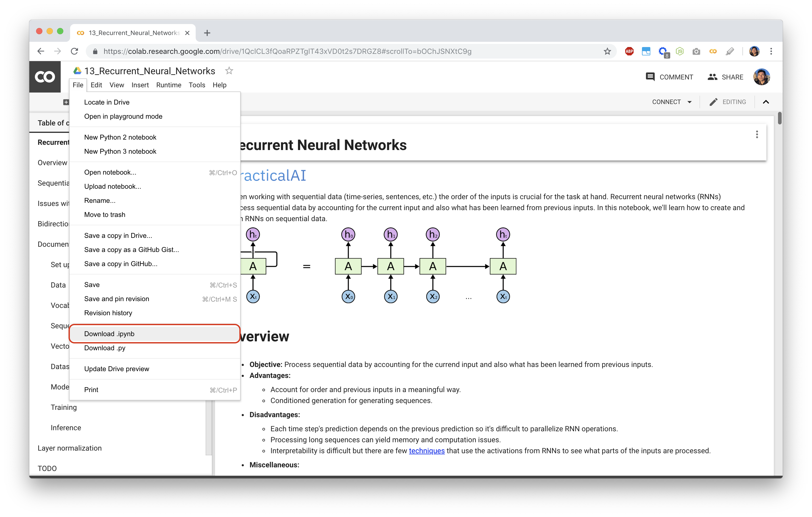Viewport: 812px width, 517px height.
Task: Open Chrome three-dot menu
Action: [x=771, y=51]
